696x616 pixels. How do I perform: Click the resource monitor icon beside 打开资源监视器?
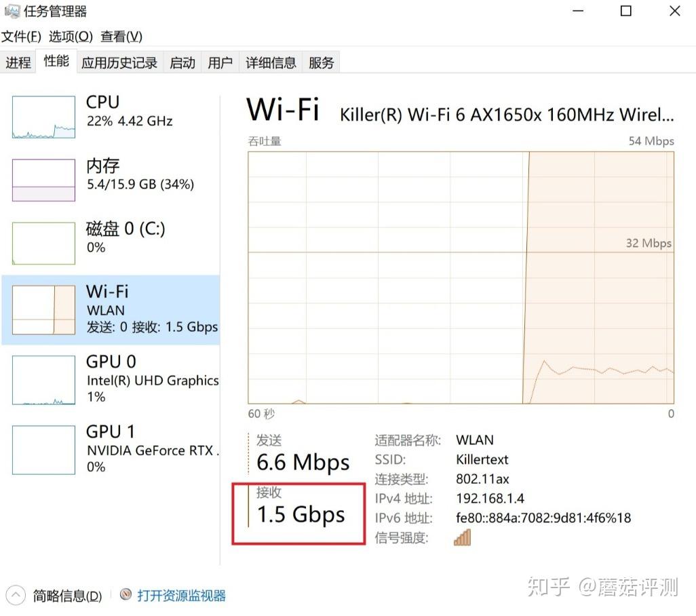tap(126, 595)
